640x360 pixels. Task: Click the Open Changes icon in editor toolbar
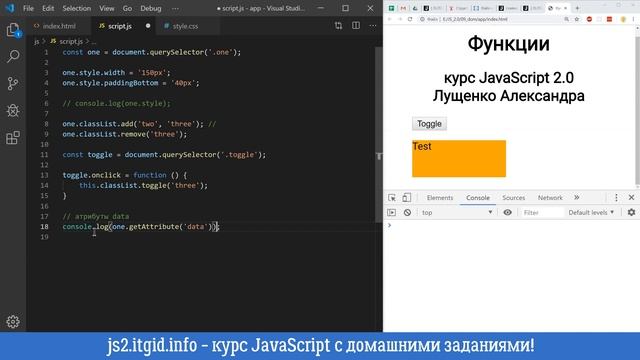pyautogui.click(x=338, y=26)
